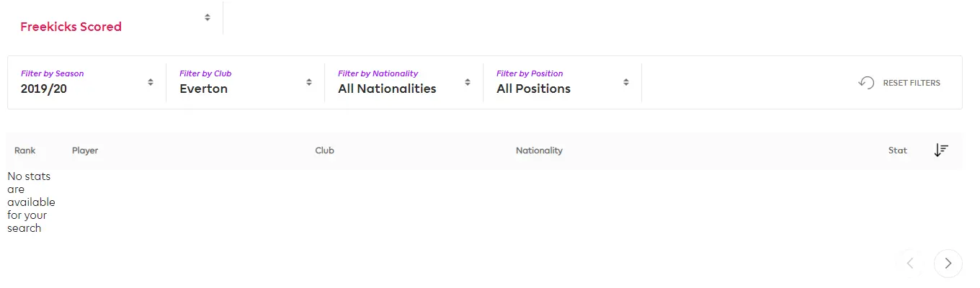This screenshot has width=980, height=288.
Task: Click the circular reset arrow icon
Action: pyautogui.click(x=866, y=83)
